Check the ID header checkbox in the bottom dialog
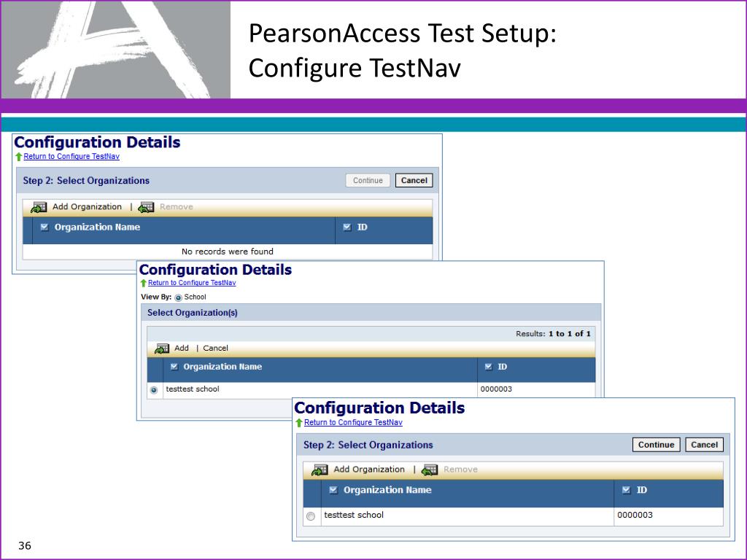This screenshot has width=747, height=560. [x=625, y=489]
